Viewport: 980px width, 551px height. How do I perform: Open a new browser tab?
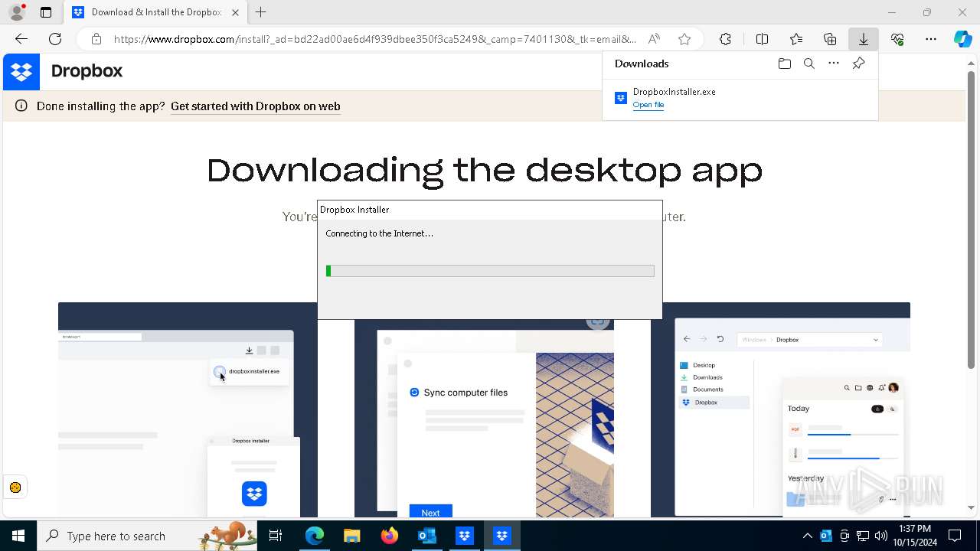point(261,12)
